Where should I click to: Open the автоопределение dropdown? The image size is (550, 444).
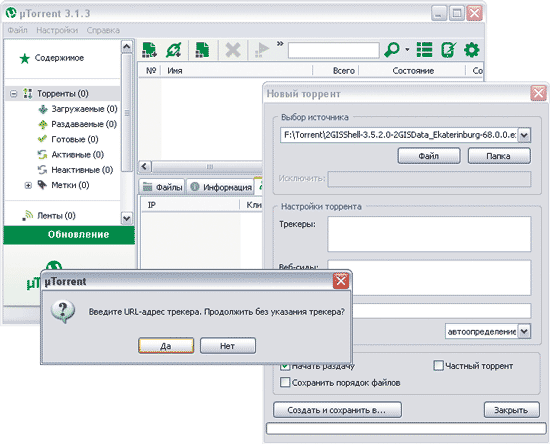click(x=524, y=331)
